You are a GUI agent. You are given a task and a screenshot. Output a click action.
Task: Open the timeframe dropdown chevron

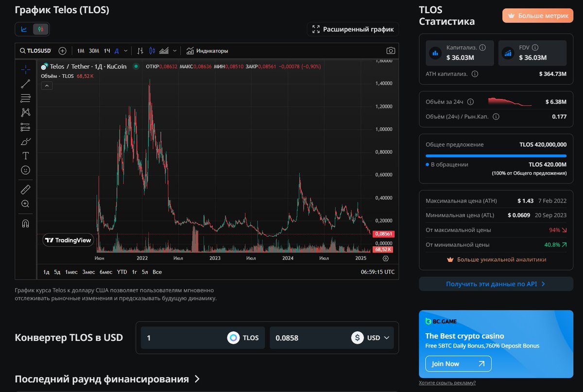pyautogui.click(x=125, y=50)
